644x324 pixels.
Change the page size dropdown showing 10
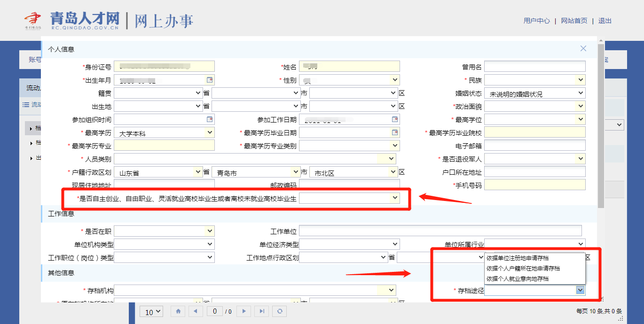click(x=151, y=312)
